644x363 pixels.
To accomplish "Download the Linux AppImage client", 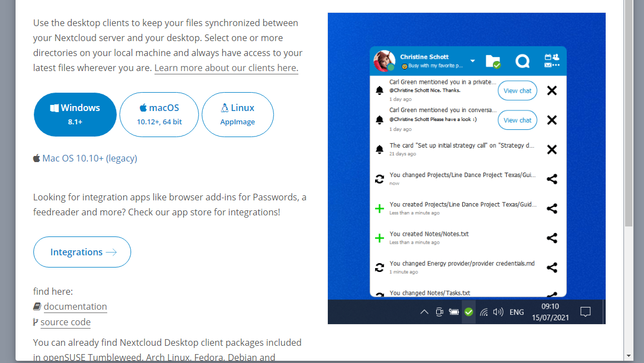I will click(238, 114).
